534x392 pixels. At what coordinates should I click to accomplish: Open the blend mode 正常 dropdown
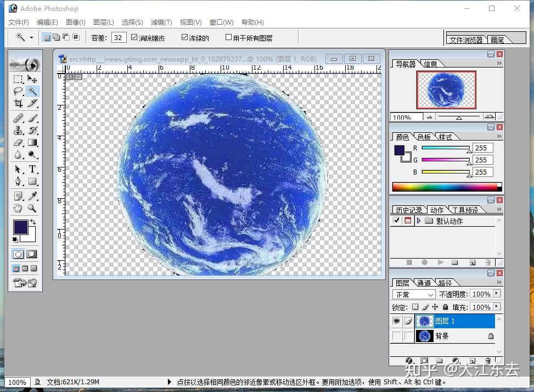[414, 294]
